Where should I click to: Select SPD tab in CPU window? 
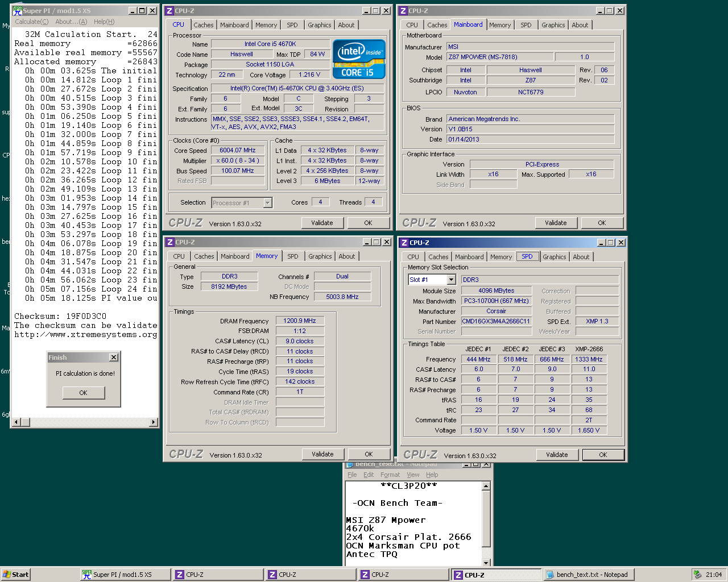[x=292, y=25]
